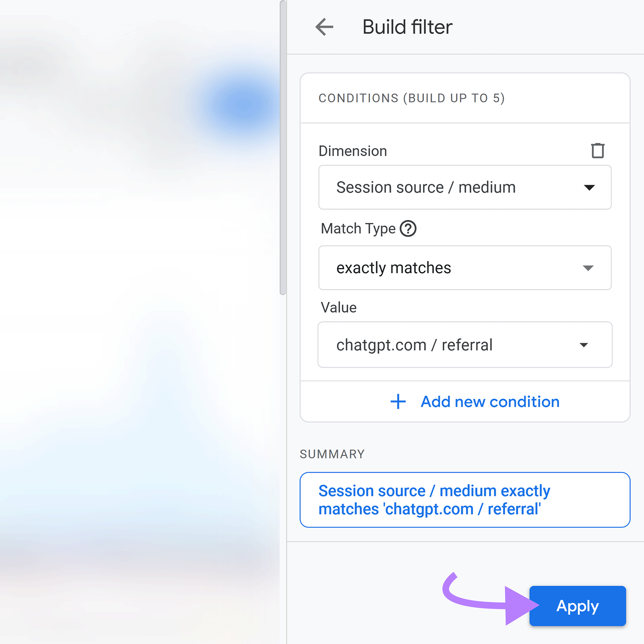Click the dropdown arrow on exactly matches
Screen dimensions: 644x644
pyautogui.click(x=588, y=268)
